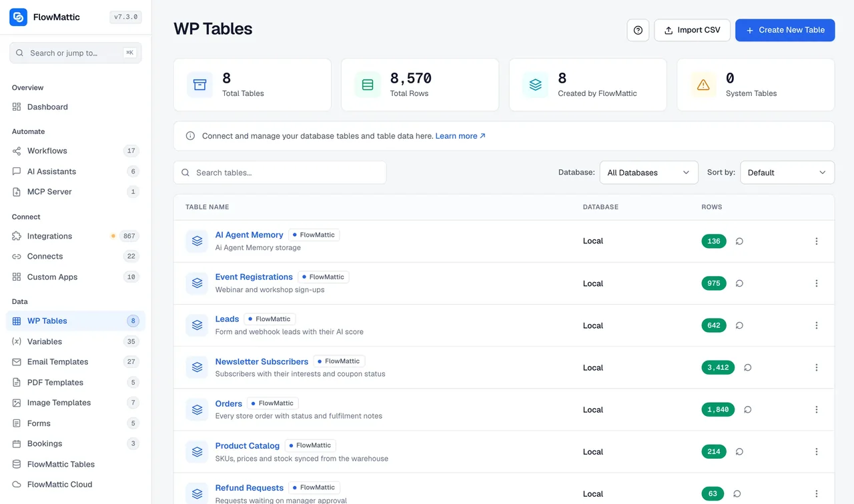Image resolution: width=854 pixels, height=504 pixels.
Task: Open the three-dot menu for Leads
Action: [x=816, y=325]
